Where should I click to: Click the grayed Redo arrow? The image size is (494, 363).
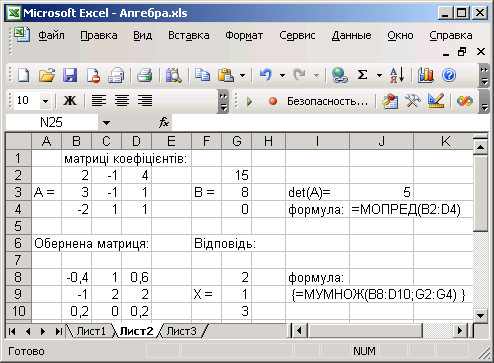coord(299,75)
